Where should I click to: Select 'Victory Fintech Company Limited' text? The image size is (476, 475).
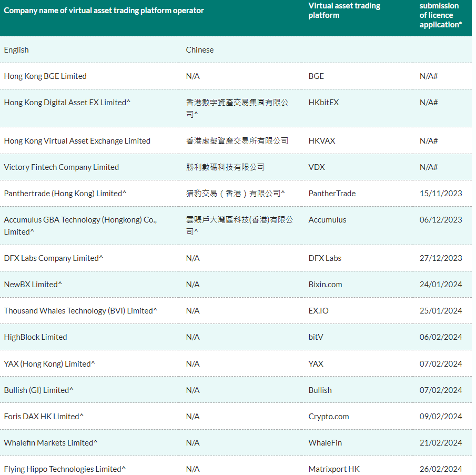tap(62, 167)
